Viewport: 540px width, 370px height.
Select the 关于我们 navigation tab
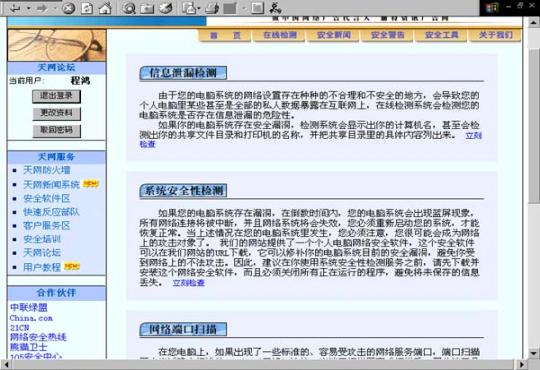pos(496,35)
